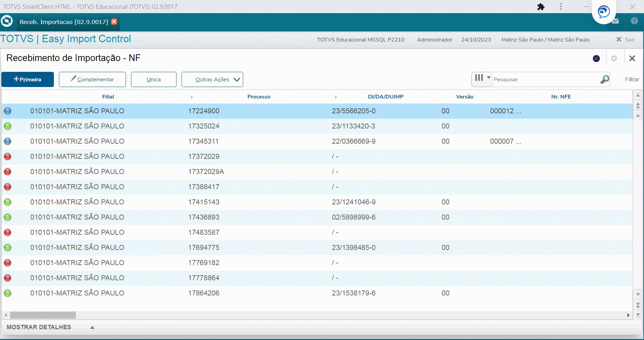Select DI number 23/1133420-3

[353, 126]
